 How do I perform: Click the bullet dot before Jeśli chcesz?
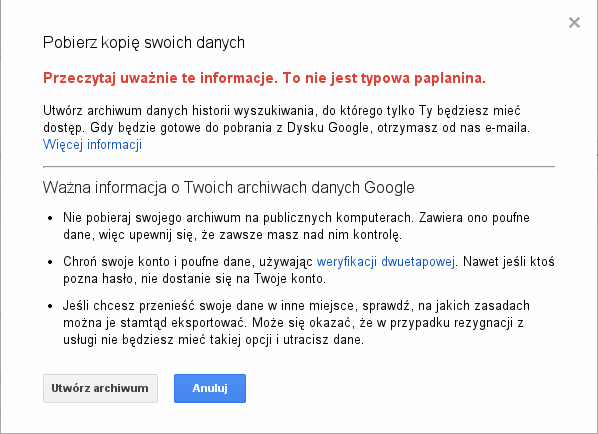pyautogui.click(x=50, y=306)
